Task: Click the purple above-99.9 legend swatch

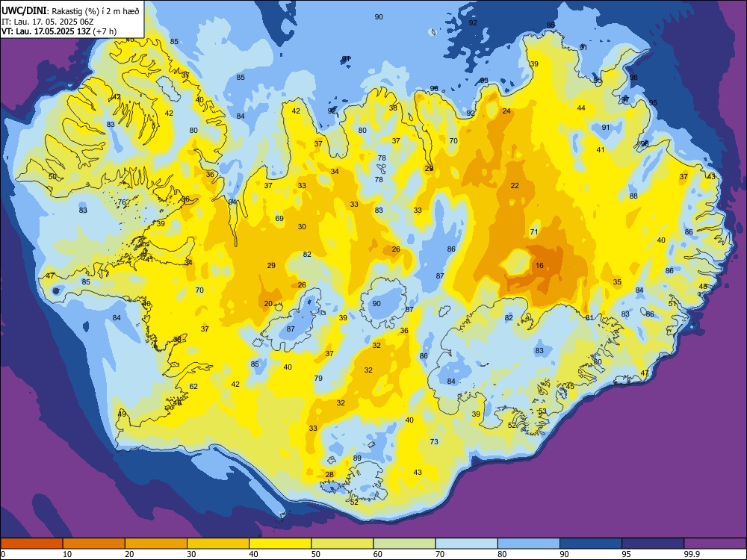Action: pos(715,544)
